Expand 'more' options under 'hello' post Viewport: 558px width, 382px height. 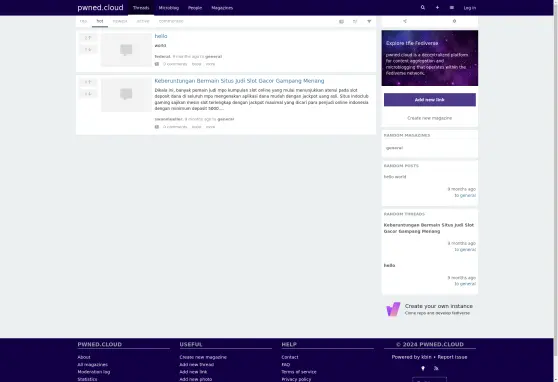(x=210, y=64)
